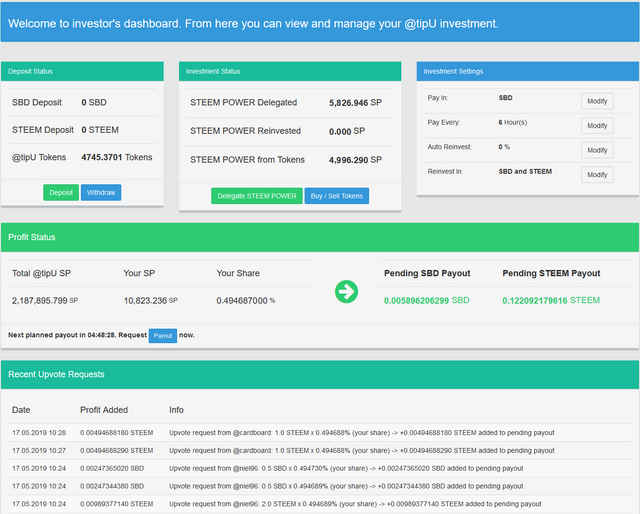
Task: Modify the Auto Reinvest setting
Action: click(597, 150)
